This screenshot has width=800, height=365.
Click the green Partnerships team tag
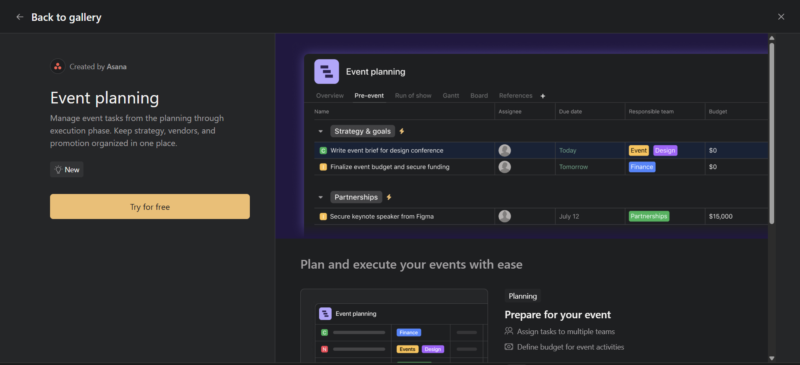pyautogui.click(x=648, y=216)
